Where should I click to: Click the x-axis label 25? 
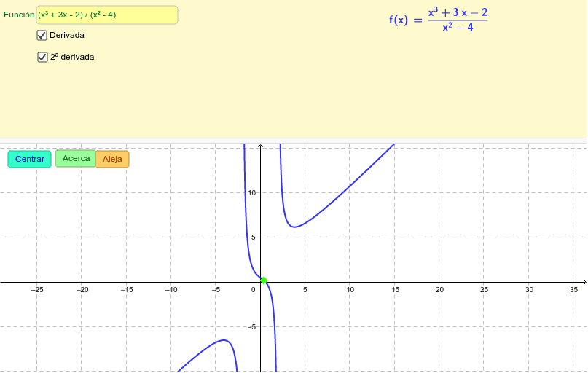tap(484, 290)
